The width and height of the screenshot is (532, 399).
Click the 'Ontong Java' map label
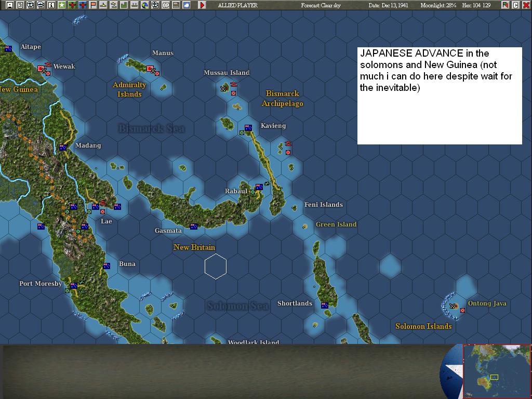487,303
